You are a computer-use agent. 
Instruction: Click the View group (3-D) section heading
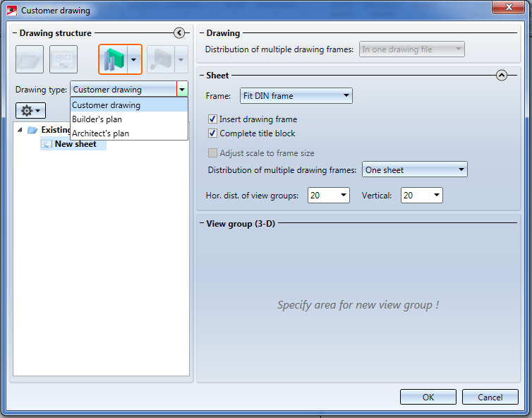(x=241, y=223)
